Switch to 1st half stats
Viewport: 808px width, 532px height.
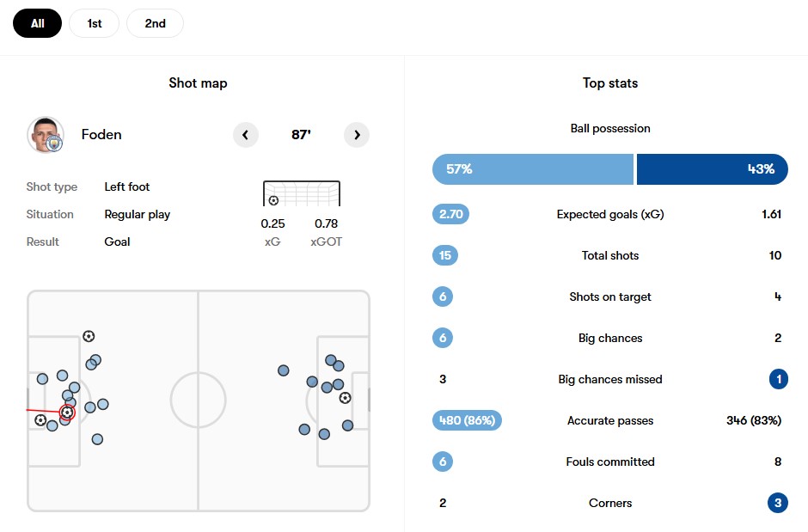tap(95, 24)
